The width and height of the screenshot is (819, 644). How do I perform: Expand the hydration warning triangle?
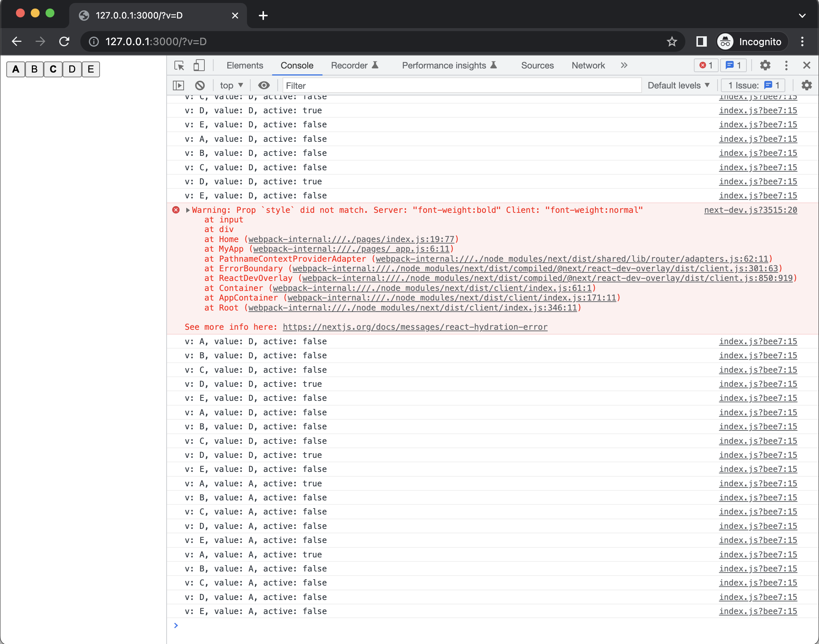(187, 210)
